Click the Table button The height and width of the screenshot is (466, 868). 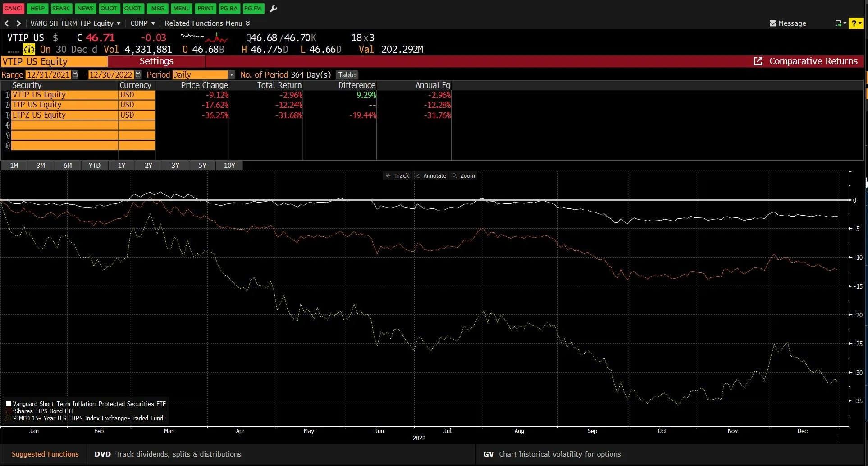click(347, 75)
